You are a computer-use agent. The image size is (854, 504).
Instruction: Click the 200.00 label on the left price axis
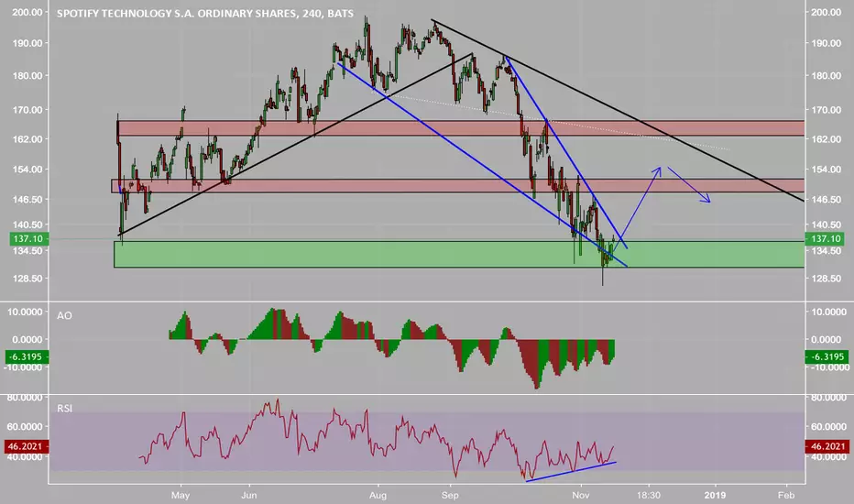click(x=27, y=12)
